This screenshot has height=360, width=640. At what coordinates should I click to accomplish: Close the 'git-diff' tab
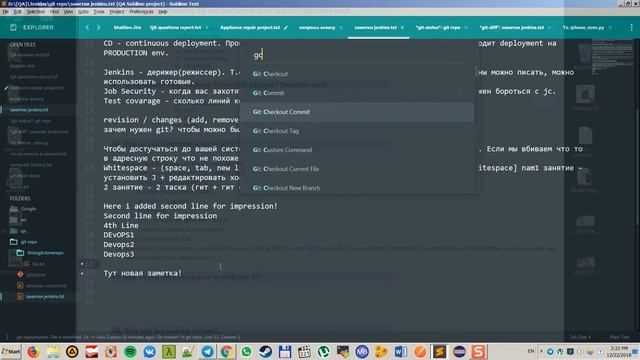pyautogui.click(x=549, y=27)
